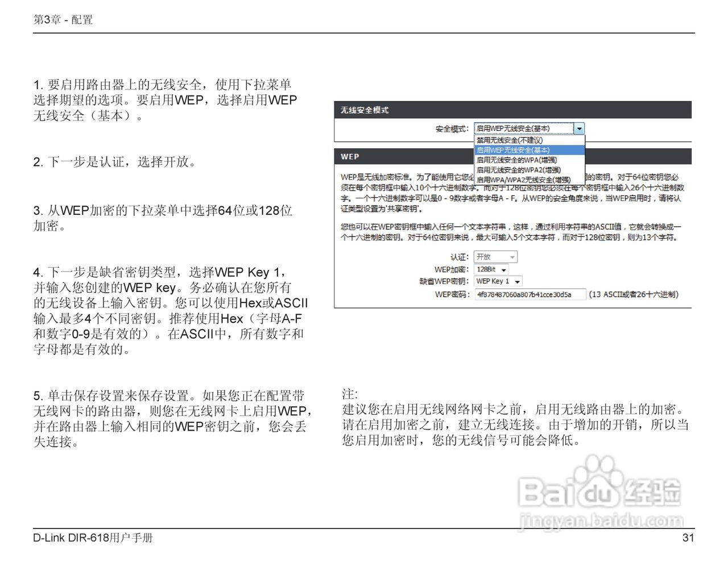728x562 pixels.
Task: Click the D-Link DIR-618用户手册 footer text
Action: pos(93,538)
